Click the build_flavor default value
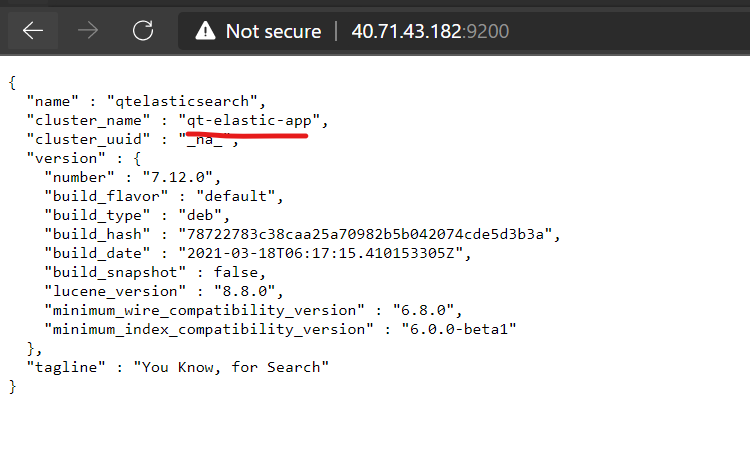This screenshot has height=451, width=750. click(x=236, y=196)
